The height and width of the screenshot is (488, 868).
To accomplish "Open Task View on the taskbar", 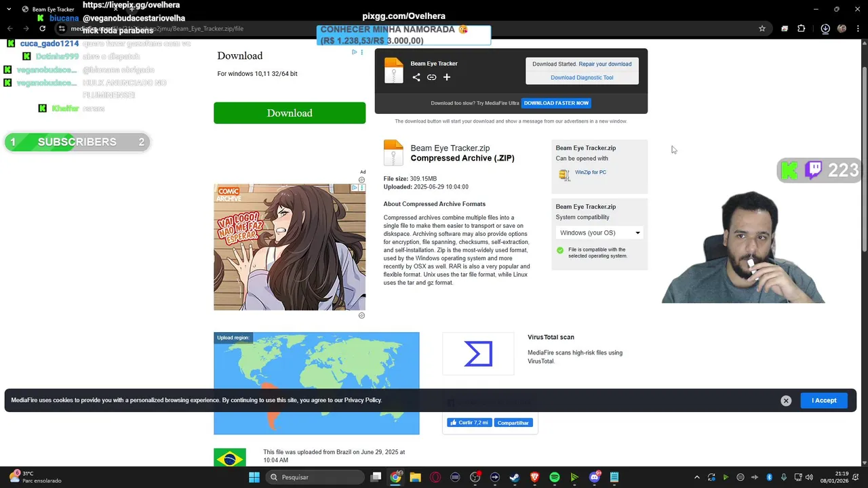I will [376, 477].
